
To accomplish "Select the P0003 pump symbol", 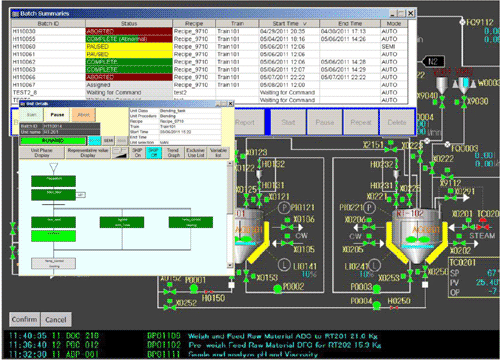I will [x=377, y=288].
